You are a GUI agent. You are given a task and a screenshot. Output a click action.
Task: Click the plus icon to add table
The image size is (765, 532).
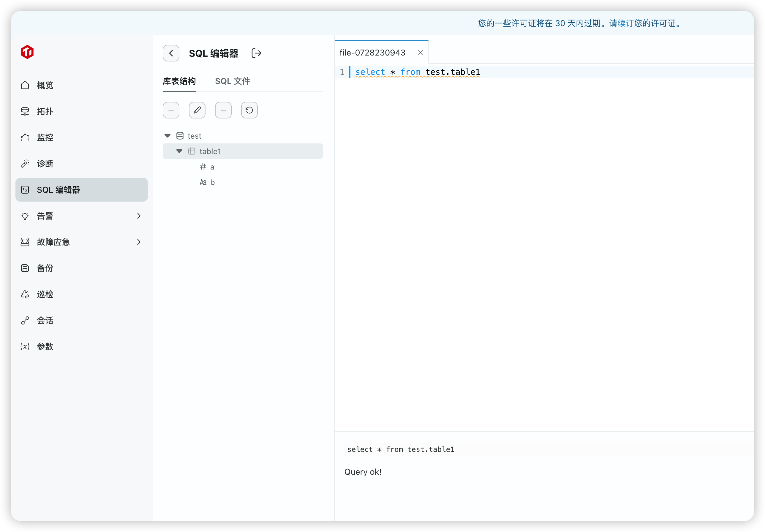coord(171,110)
